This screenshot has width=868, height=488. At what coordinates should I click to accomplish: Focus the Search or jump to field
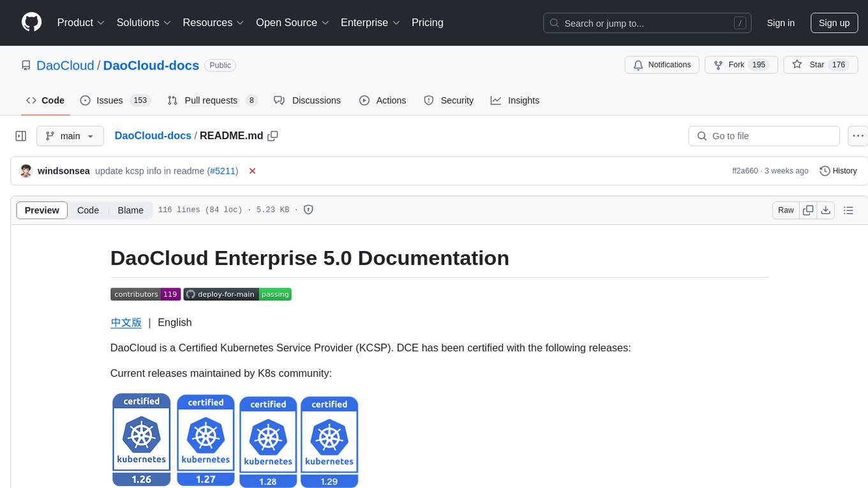[647, 23]
